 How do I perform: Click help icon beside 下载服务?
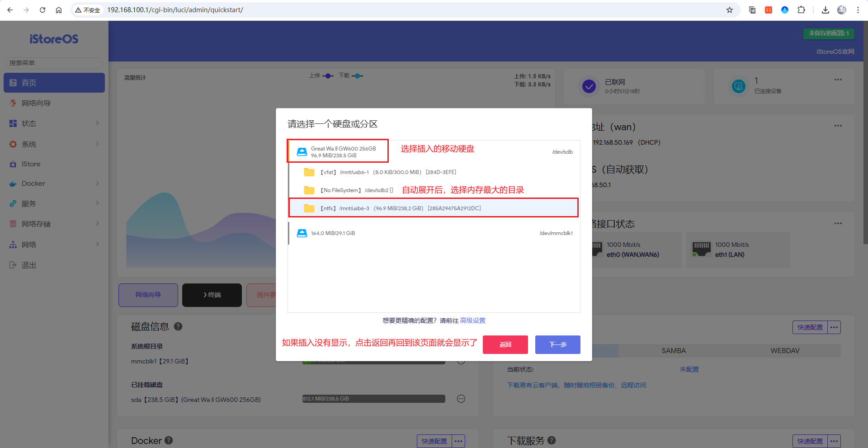coord(552,440)
